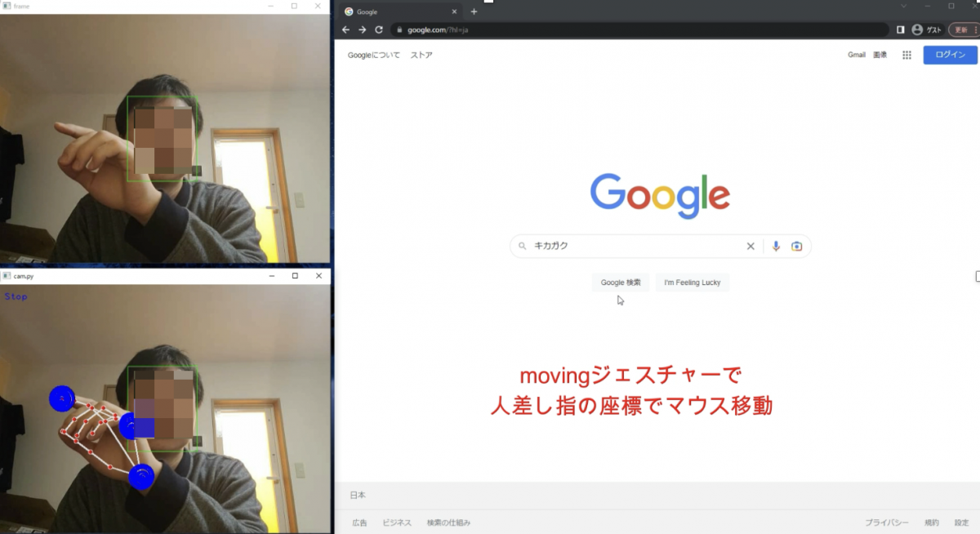Click the cam.py window title bar icon
The height and width of the screenshot is (534, 980).
[7, 276]
